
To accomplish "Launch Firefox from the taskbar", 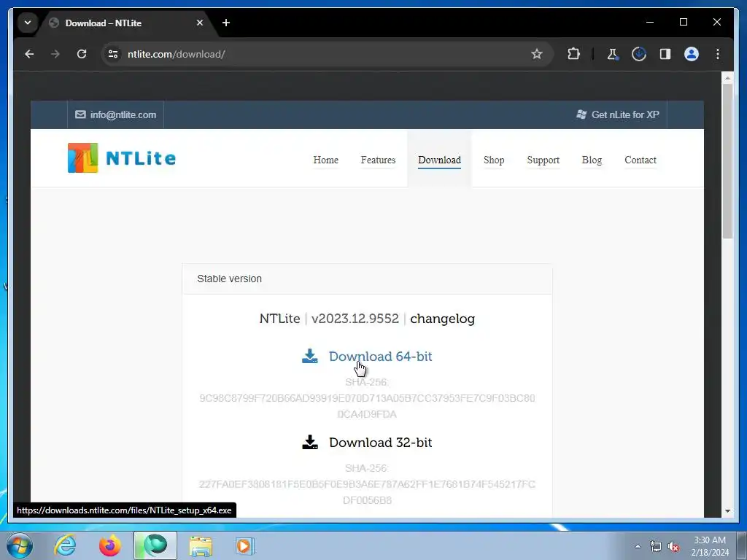I will pyautogui.click(x=110, y=545).
